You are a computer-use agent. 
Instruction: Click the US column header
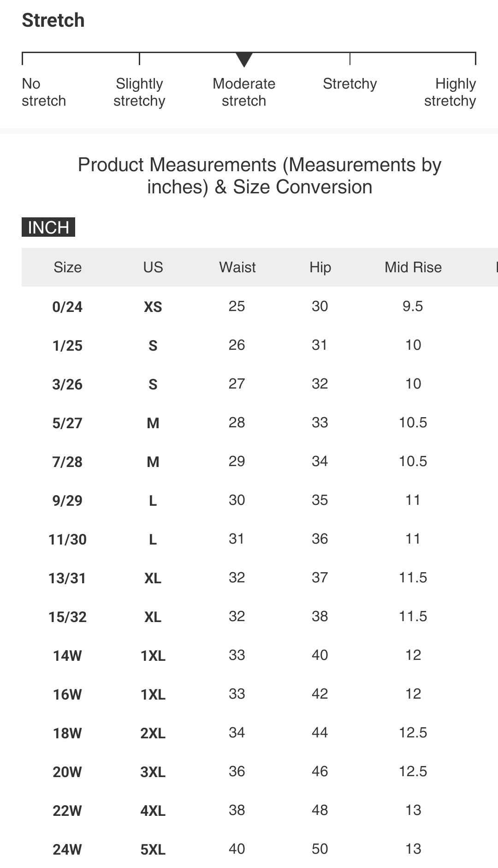click(x=153, y=267)
